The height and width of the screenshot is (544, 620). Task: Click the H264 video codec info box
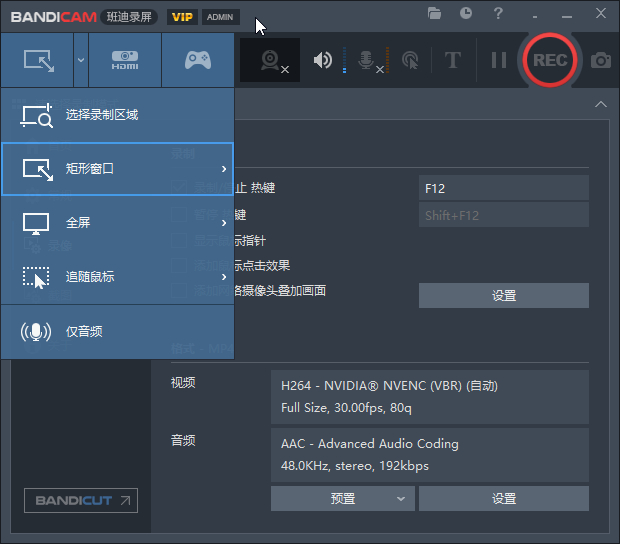pyautogui.click(x=430, y=397)
